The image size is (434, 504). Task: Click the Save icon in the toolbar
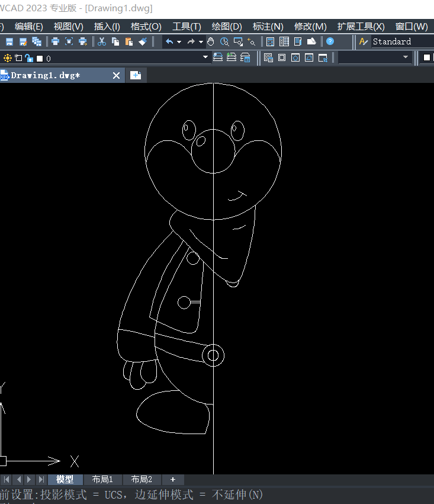point(9,41)
